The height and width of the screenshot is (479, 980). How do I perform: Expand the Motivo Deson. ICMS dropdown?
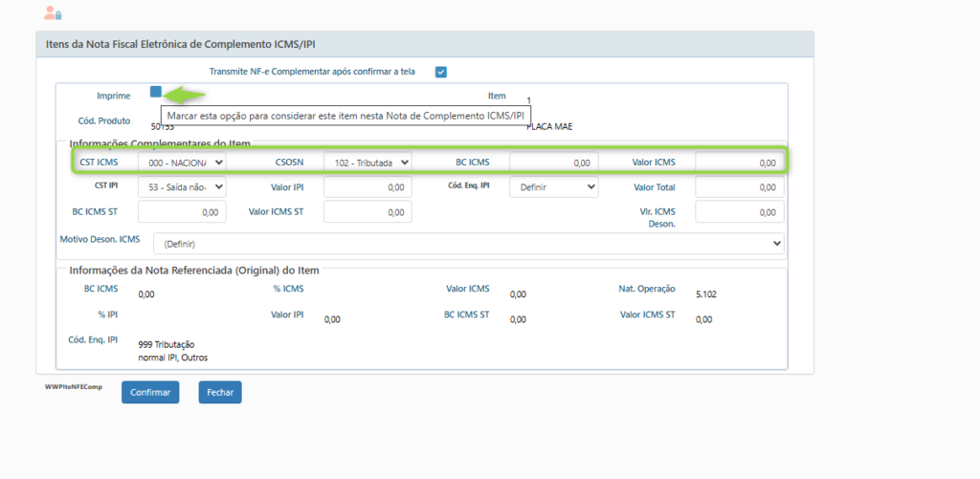pyautogui.click(x=468, y=244)
